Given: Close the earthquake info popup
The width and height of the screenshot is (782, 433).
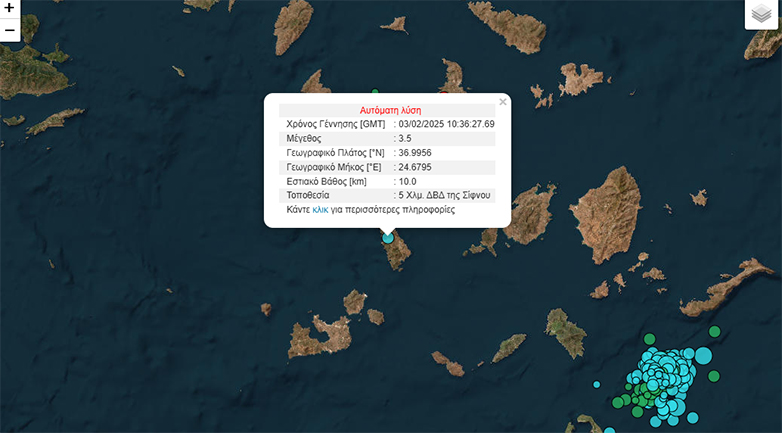Looking at the screenshot, I should pyautogui.click(x=503, y=101).
